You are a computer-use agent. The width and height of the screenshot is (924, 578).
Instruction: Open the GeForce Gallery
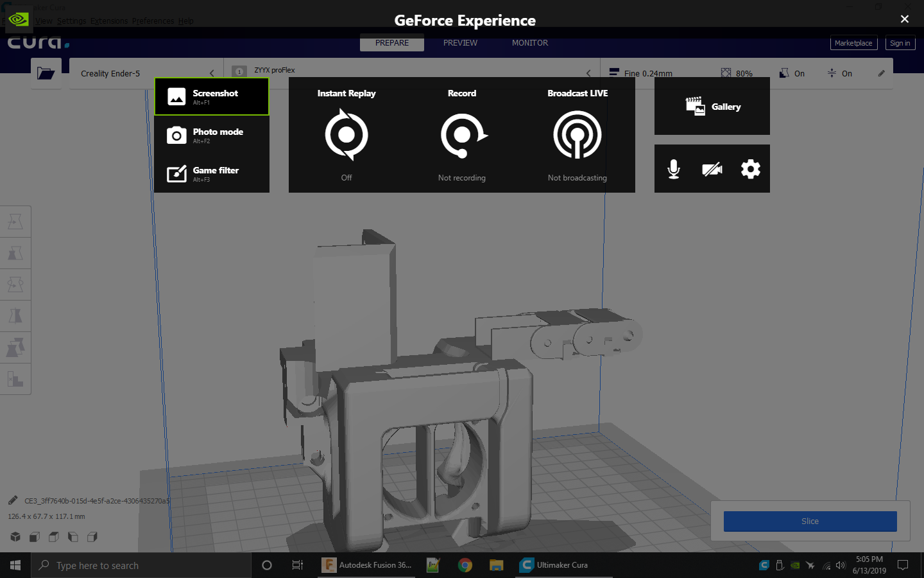click(712, 107)
